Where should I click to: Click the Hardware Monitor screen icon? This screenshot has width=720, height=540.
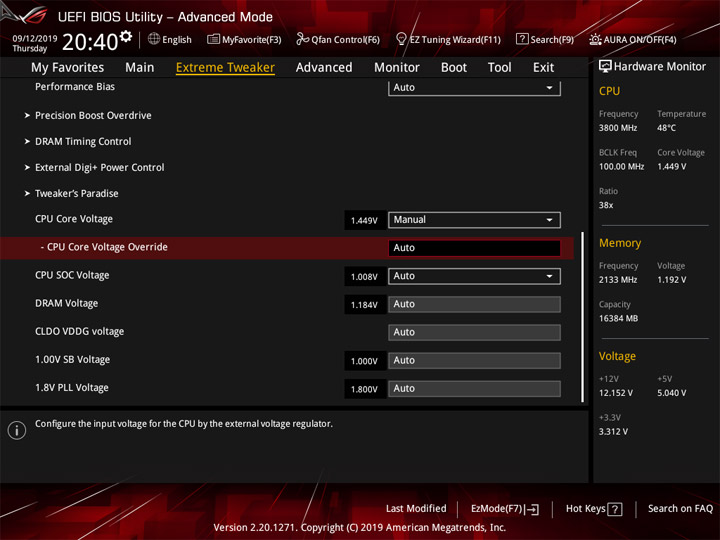(x=605, y=66)
